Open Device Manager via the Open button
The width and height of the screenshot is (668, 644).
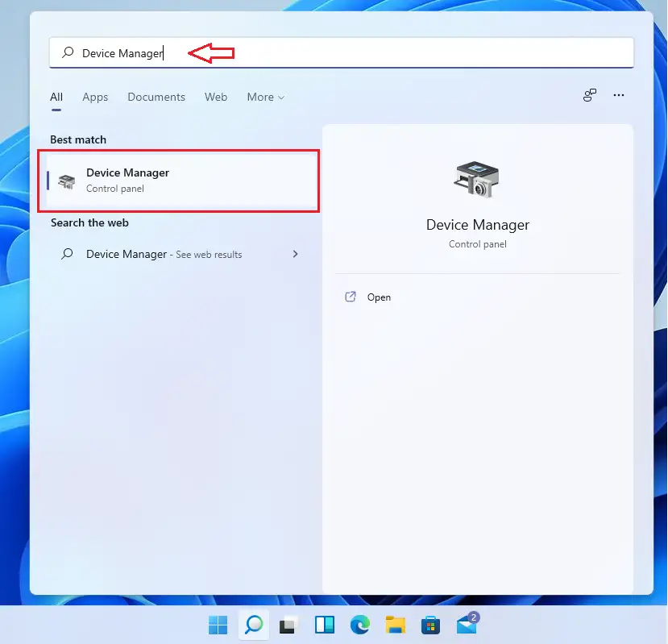click(379, 297)
